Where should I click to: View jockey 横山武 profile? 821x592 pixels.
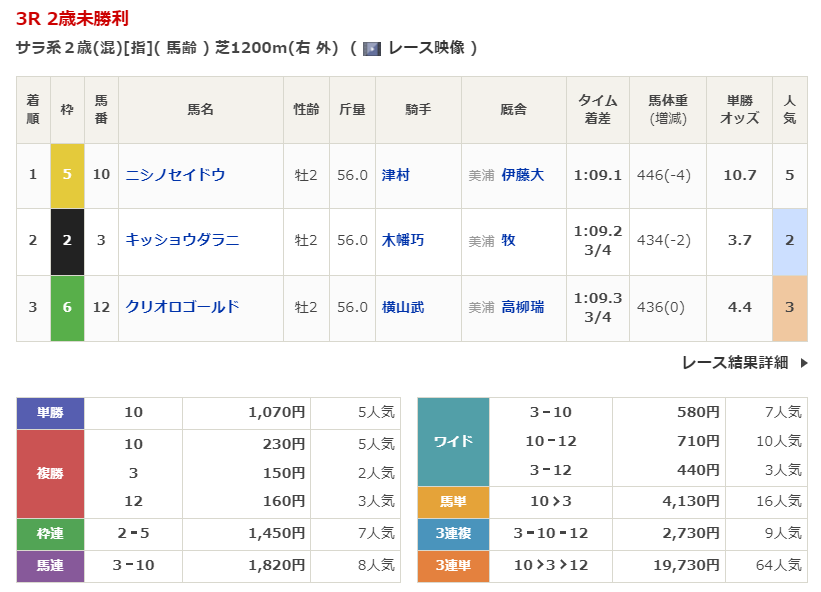pos(403,307)
